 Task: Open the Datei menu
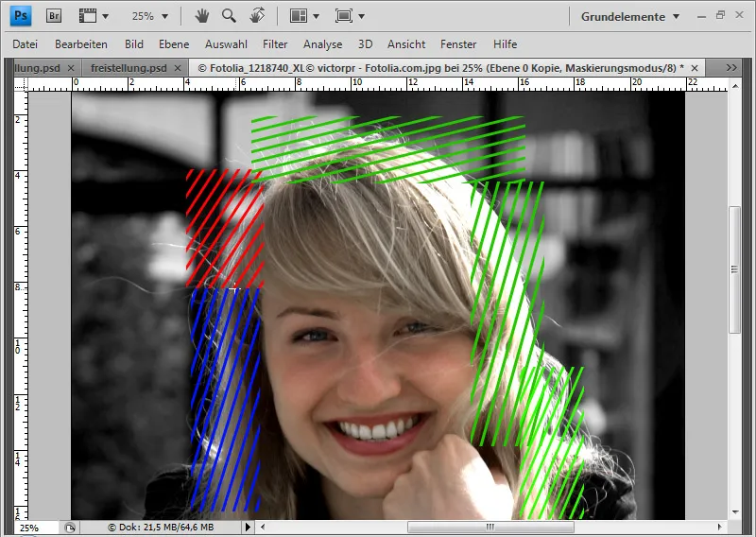tap(26, 44)
